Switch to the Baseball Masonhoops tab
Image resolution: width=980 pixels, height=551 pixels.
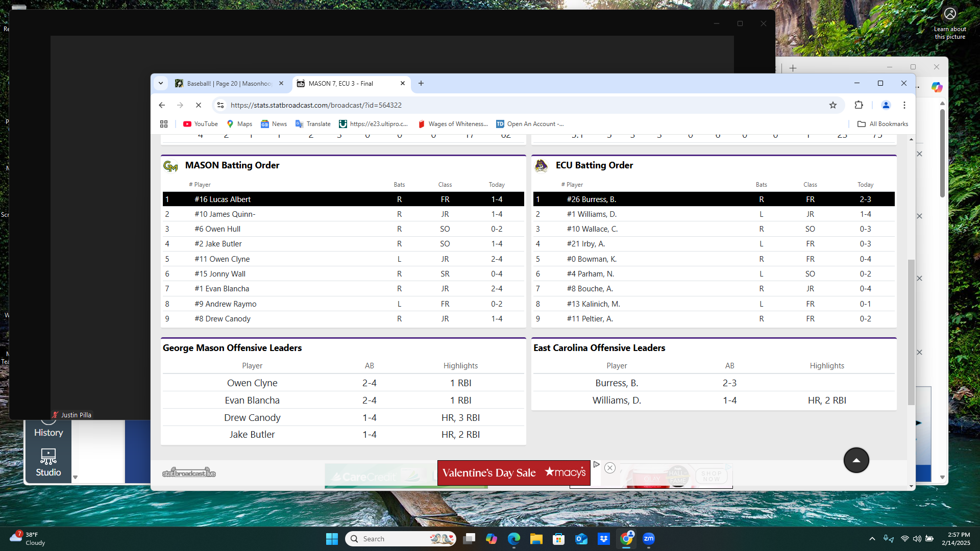(x=229, y=83)
